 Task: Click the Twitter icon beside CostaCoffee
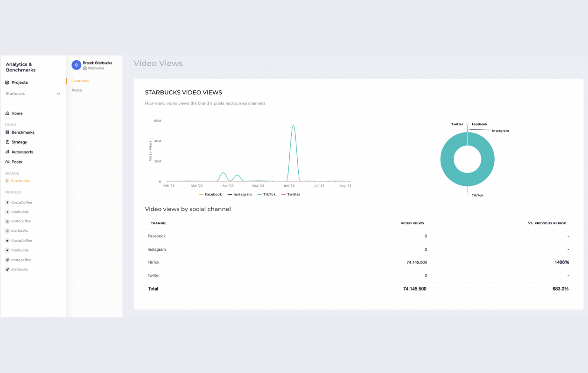tap(7, 241)
